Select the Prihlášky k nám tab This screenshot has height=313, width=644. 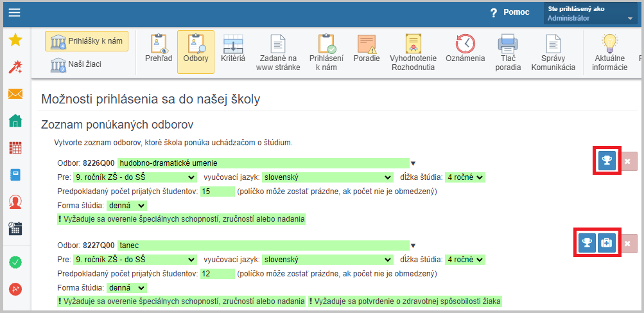pos(87,41)
